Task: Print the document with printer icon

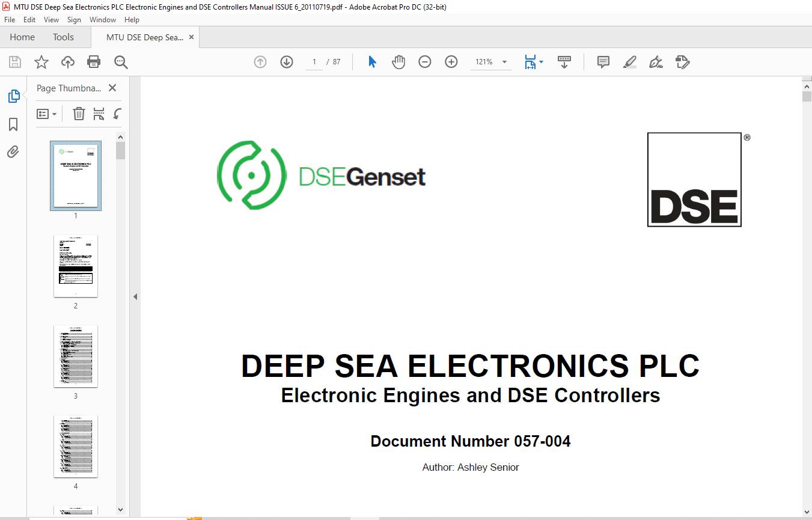Action: (94, 62)
